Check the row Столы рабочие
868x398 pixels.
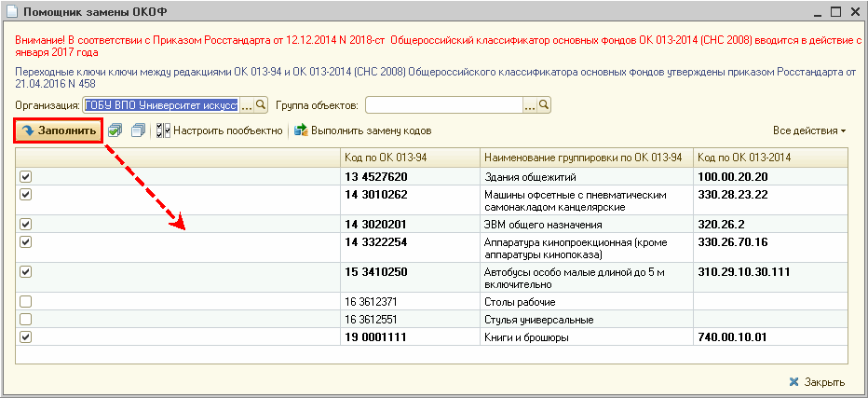pyautogui.click(x=25, y=302)
